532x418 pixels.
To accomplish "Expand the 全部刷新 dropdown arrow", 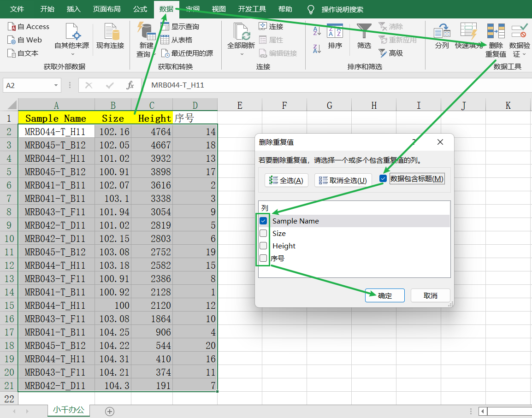I will coord(242,54).
